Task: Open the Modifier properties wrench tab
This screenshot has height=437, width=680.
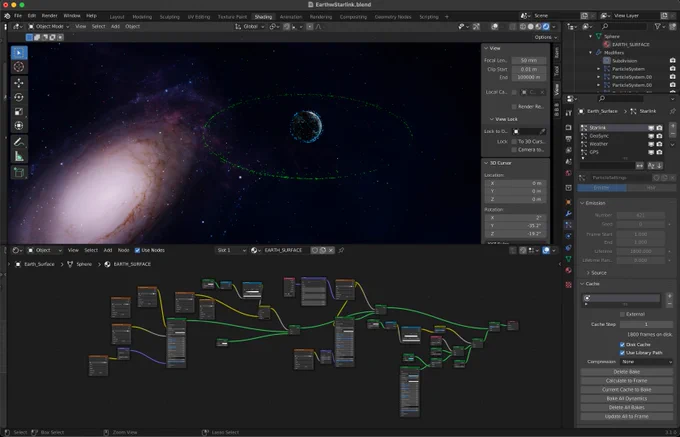Action: (569, 214)
